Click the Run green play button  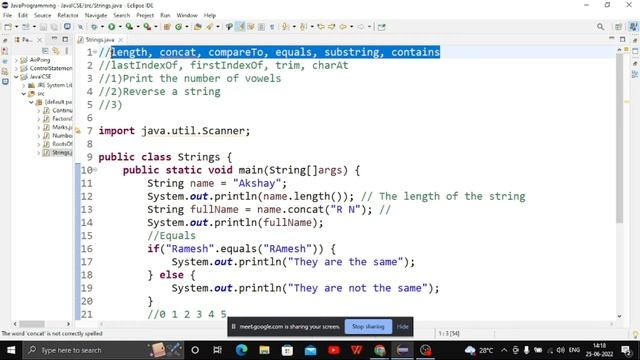pos(111,27)
